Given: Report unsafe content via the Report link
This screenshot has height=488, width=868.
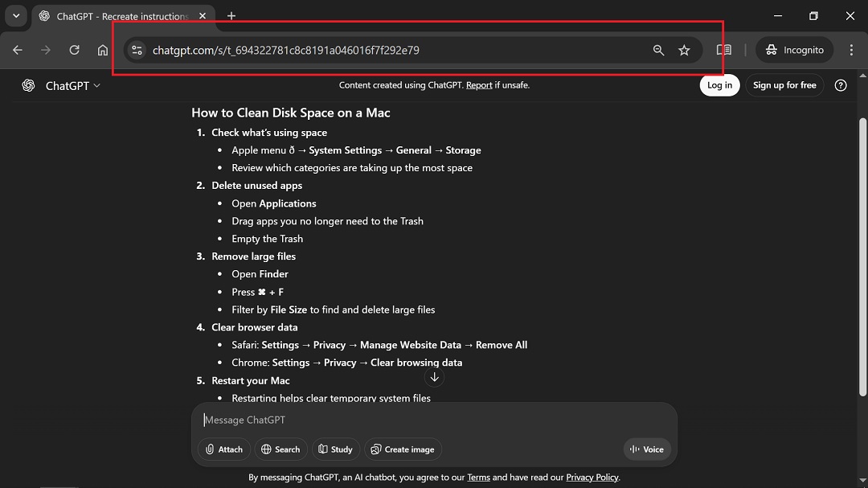Looking at the screenshot, I should (478, 84).
